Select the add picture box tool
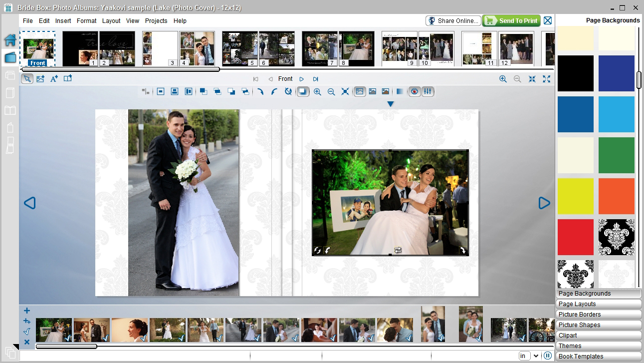 [40, 78]
